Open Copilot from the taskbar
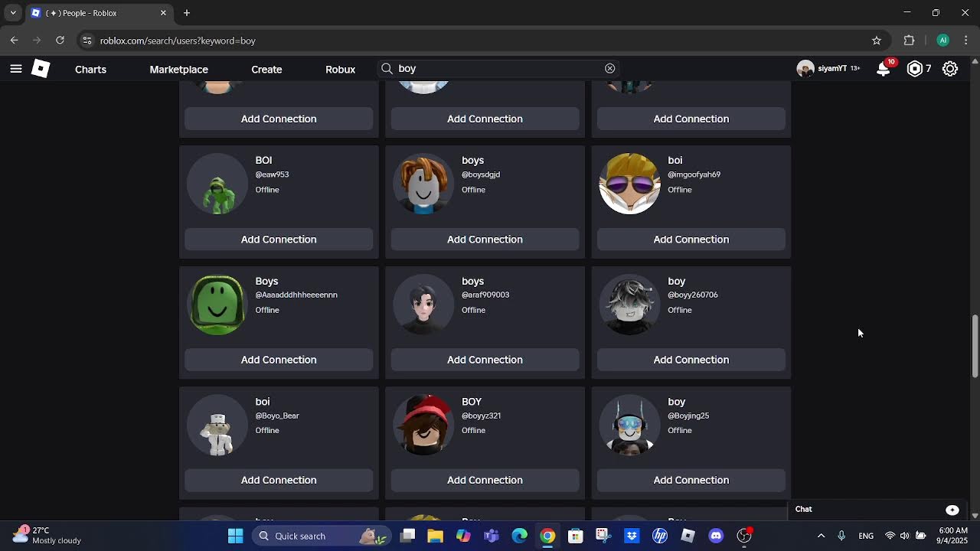 click(463, 536)
